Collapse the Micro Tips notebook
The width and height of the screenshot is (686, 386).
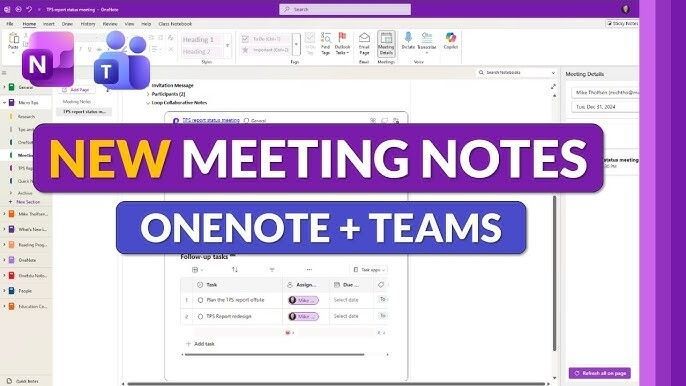point(4,102)
